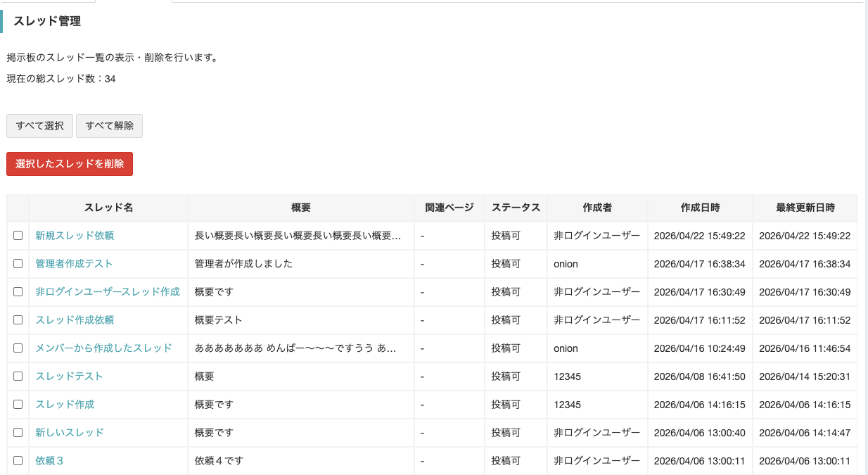The image size is (868, 475).
Task: Select the checkbox beside 管理者作成テスト
Action: 18,264
